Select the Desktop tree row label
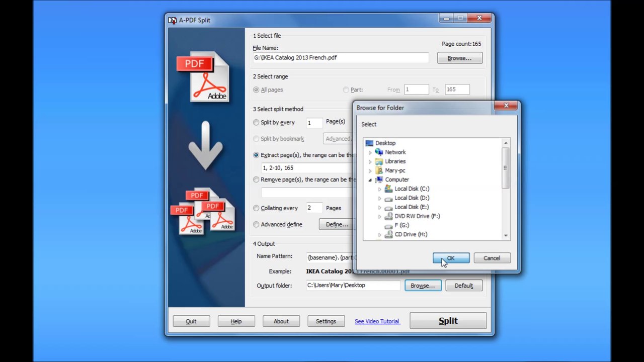 (385, 143)
